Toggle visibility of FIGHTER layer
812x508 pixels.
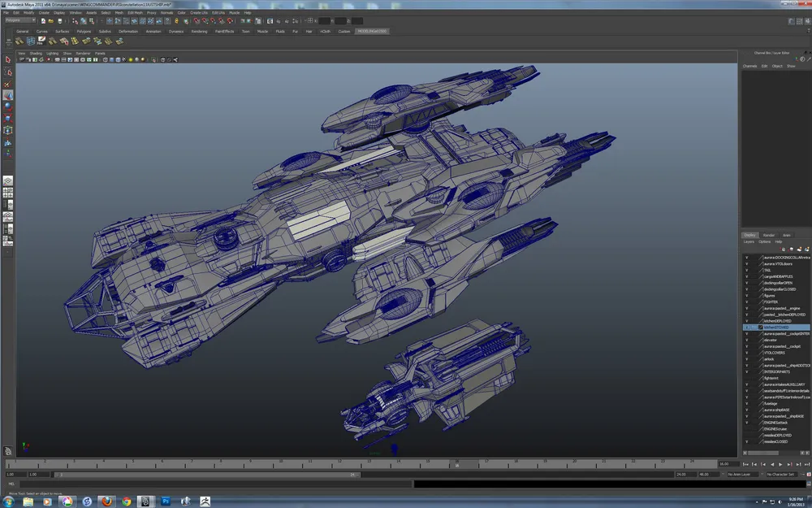(746, 302)
